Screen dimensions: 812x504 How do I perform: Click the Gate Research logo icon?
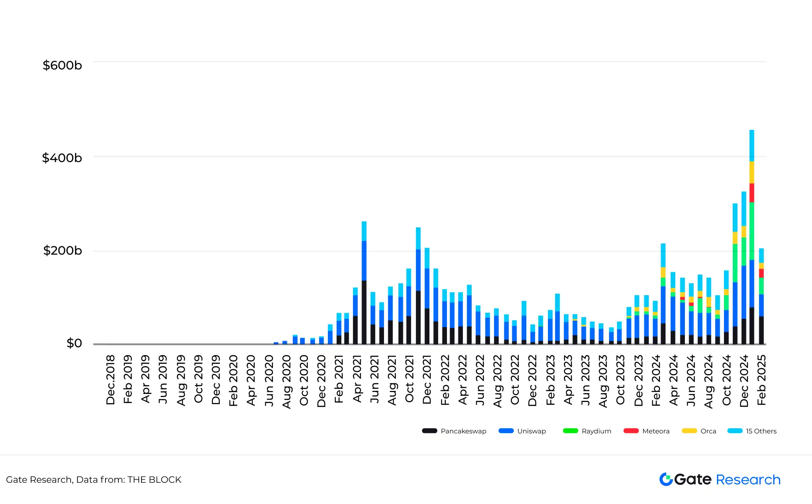tap(666, 479)
